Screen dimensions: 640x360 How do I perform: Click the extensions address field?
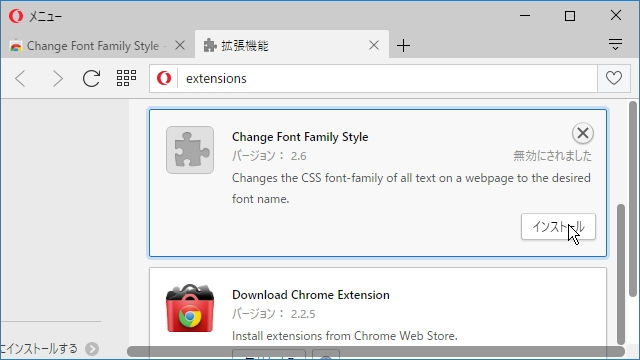pos(387,78)
